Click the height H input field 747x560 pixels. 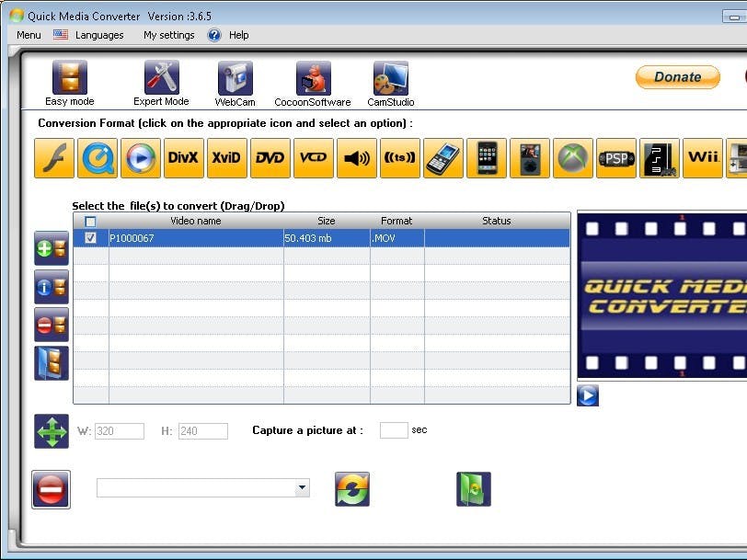coord(203,431)
